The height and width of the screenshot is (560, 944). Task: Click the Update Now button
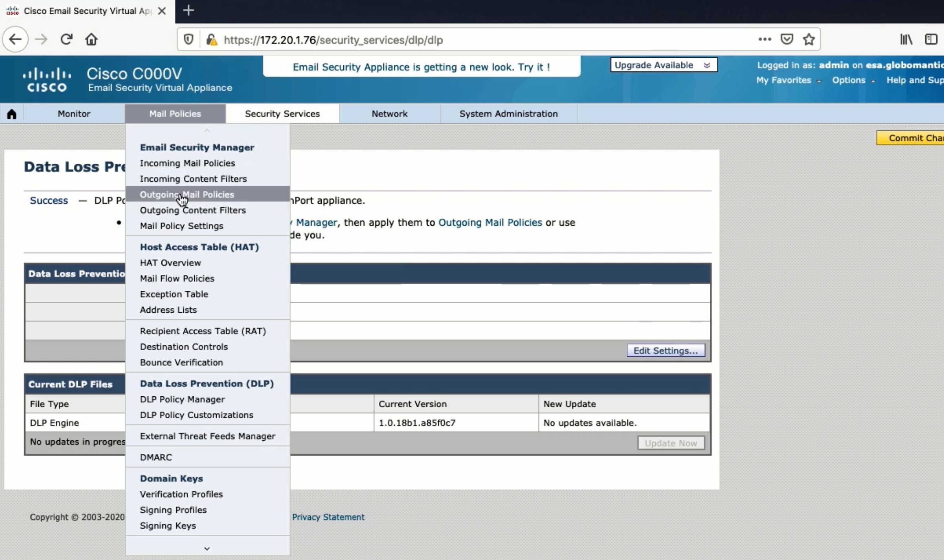(671, 443)
